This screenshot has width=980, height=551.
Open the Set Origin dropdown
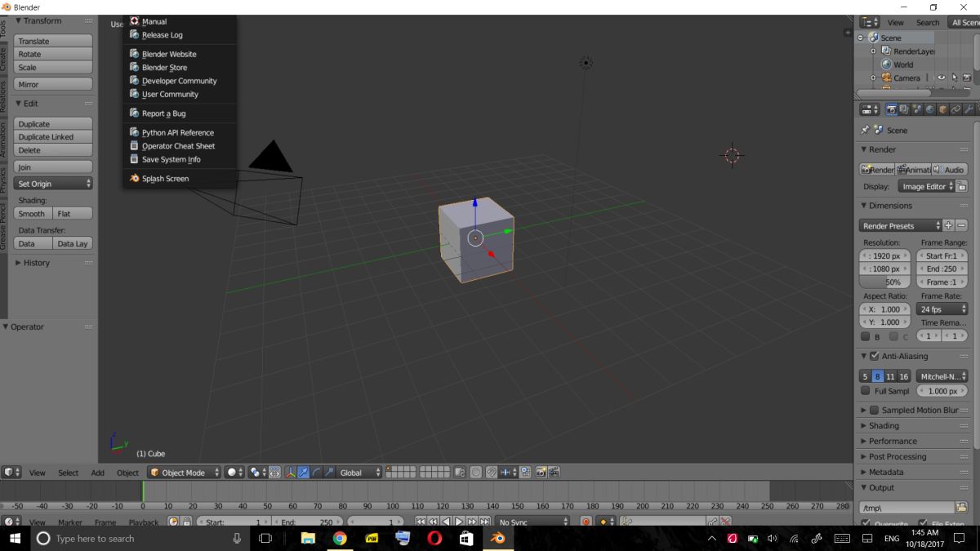tap(53, 184)
